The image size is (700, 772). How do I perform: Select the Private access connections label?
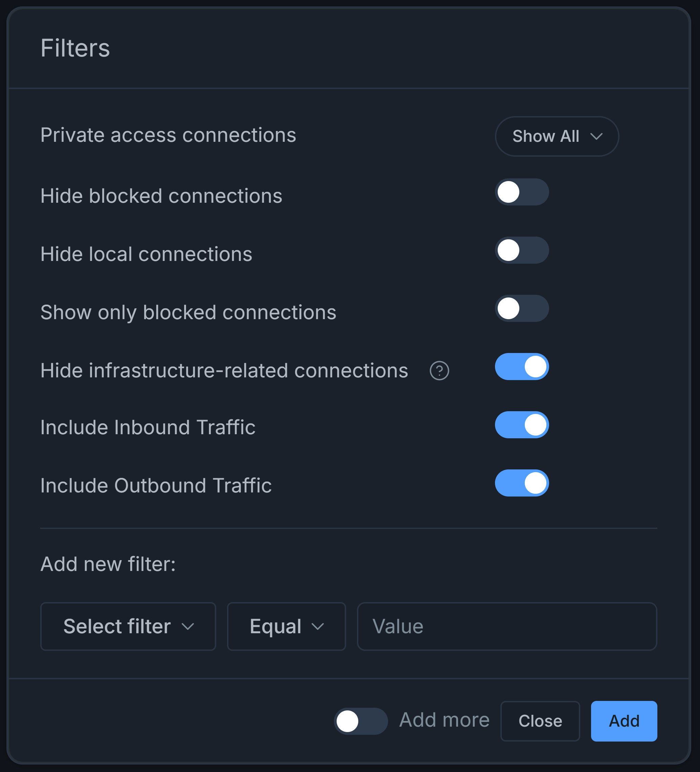coord(168,135)
